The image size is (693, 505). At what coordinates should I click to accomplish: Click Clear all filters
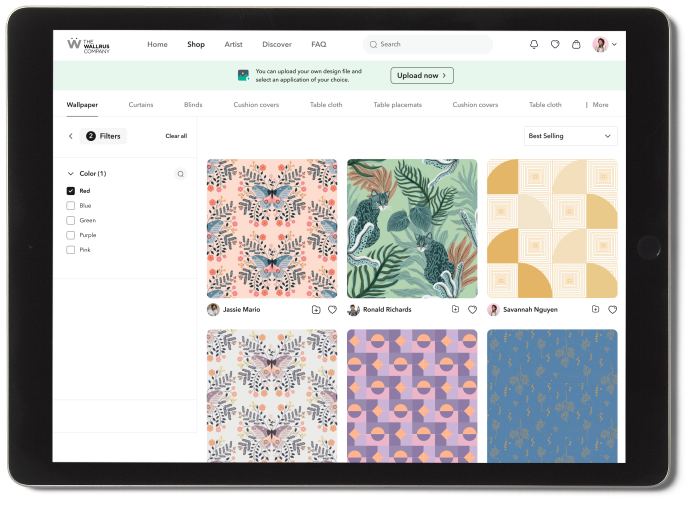[x=176, y=136]
